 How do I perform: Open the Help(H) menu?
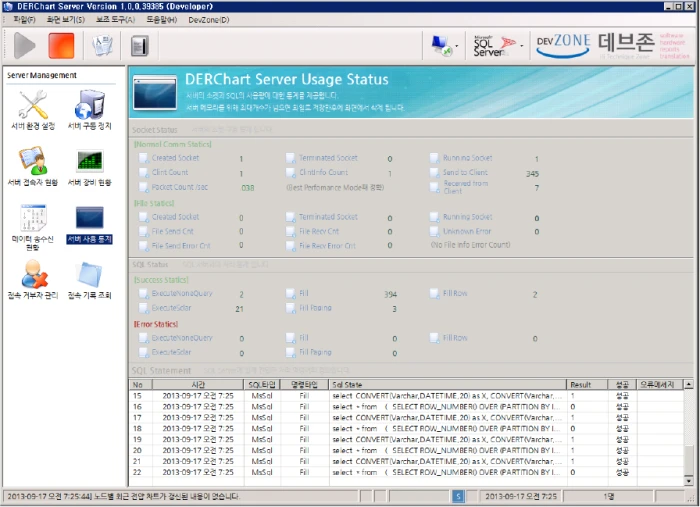pyautogui.click(x=162, y=20)
